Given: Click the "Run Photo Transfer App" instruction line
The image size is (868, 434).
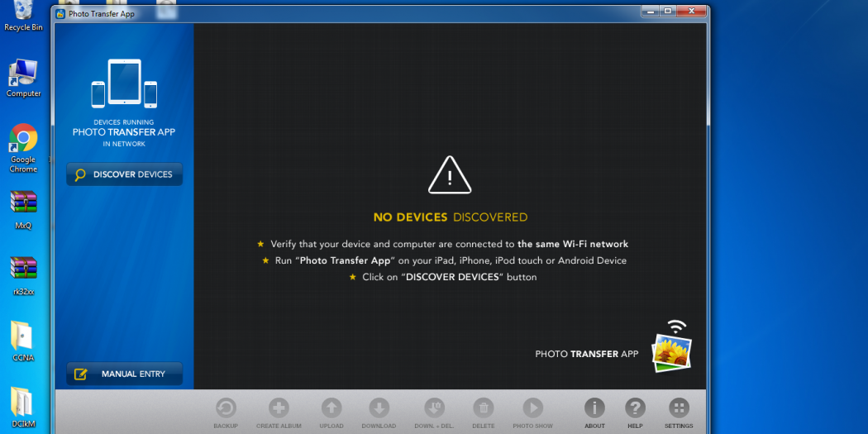Looking at the screenshot, I should point(445,260).
